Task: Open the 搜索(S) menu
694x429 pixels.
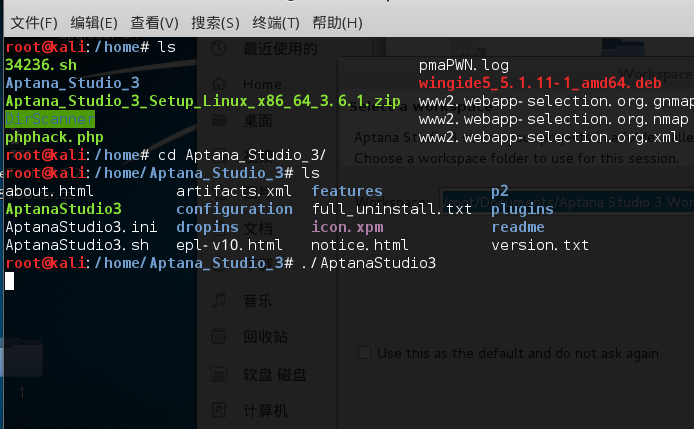Action: (x=215, y=23)
